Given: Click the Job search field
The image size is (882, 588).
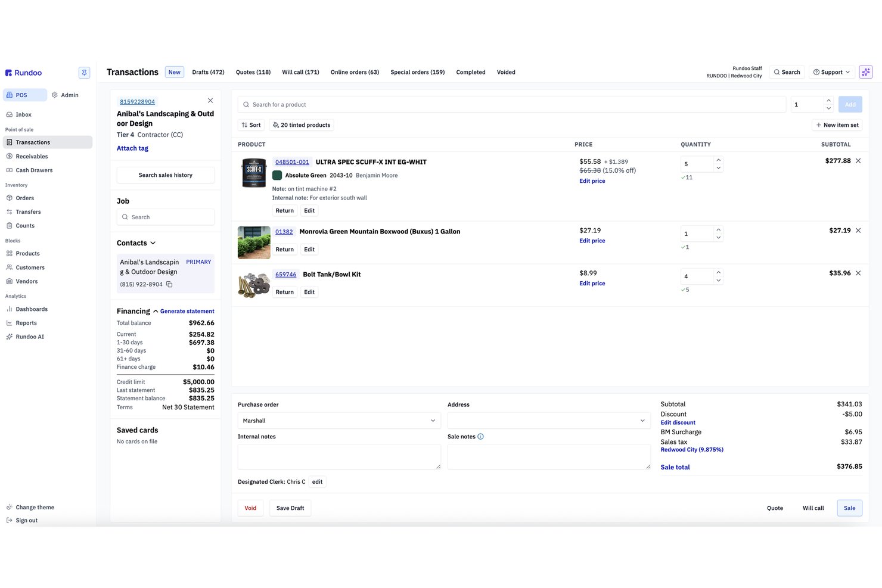Looking at the screenshot, I should click(166, 217).
